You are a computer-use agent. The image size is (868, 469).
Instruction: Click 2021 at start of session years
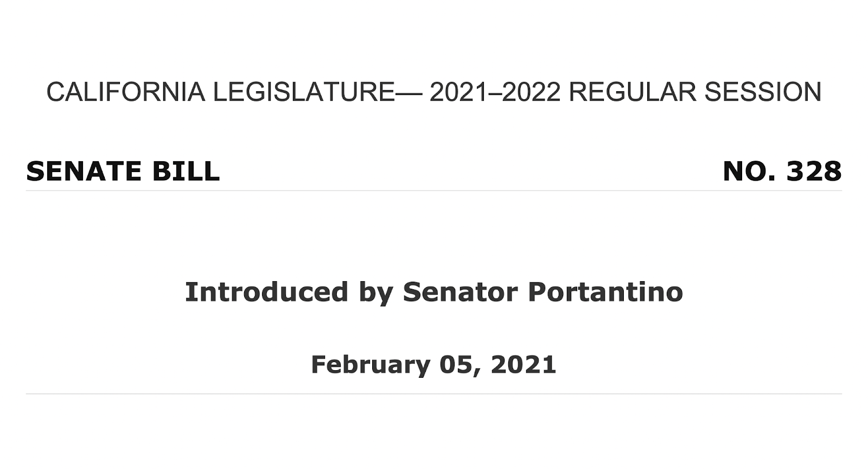point(458,92)
